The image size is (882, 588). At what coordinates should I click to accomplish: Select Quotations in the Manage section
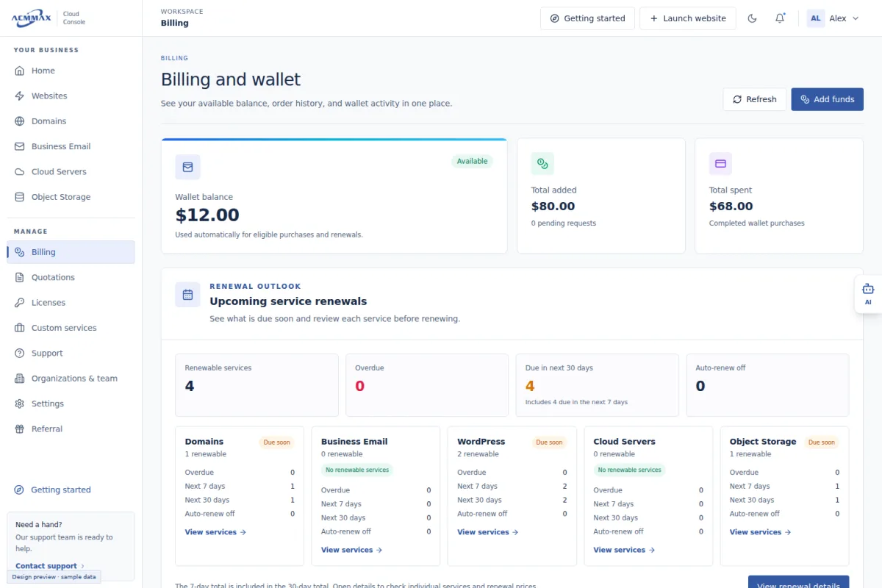[71, 277]
